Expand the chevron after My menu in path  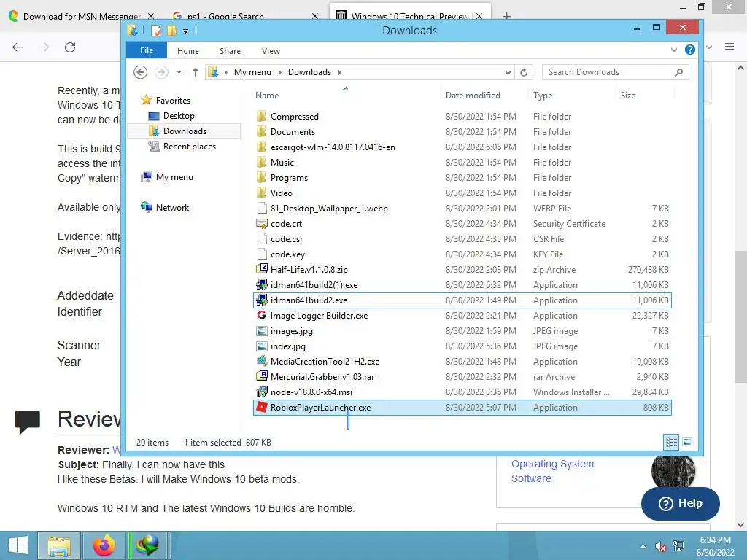(279, 72)
